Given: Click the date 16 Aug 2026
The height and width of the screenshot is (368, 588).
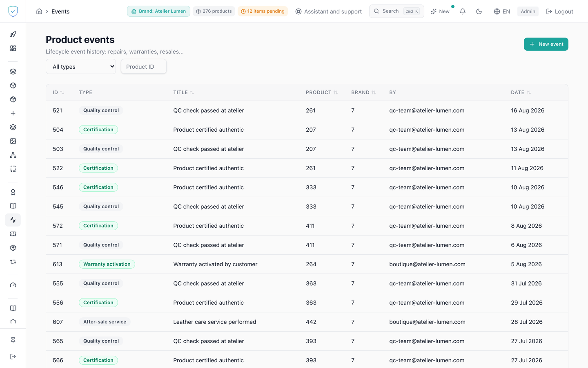Looking at the screenshot, I should 528,110.
